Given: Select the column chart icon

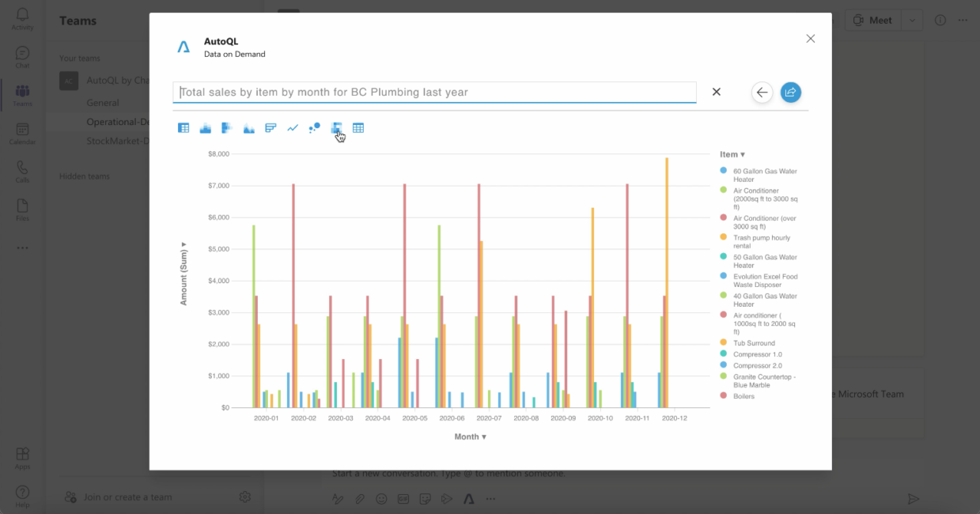Looking at the screenshot, I should coord(206,128).
